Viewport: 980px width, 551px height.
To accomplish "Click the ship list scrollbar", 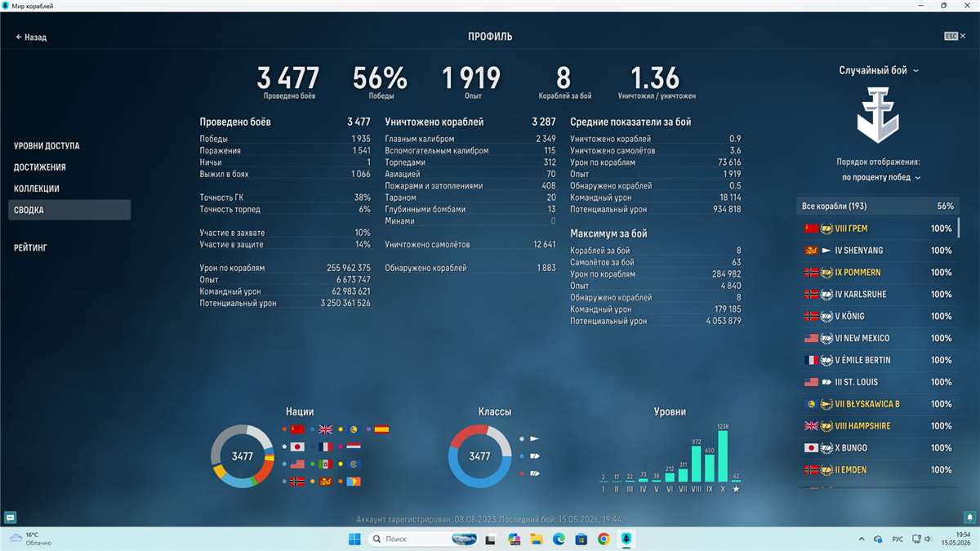I will [x=959, y=226].
